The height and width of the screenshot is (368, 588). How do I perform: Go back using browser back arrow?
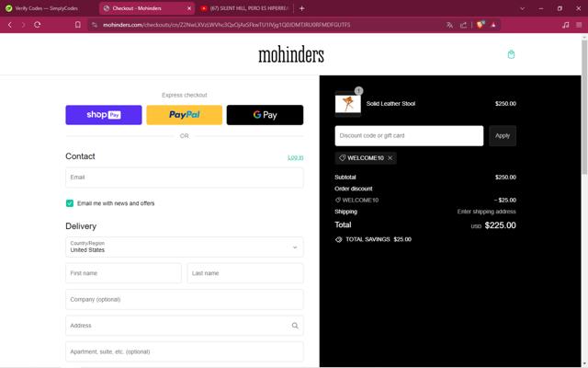10,25
